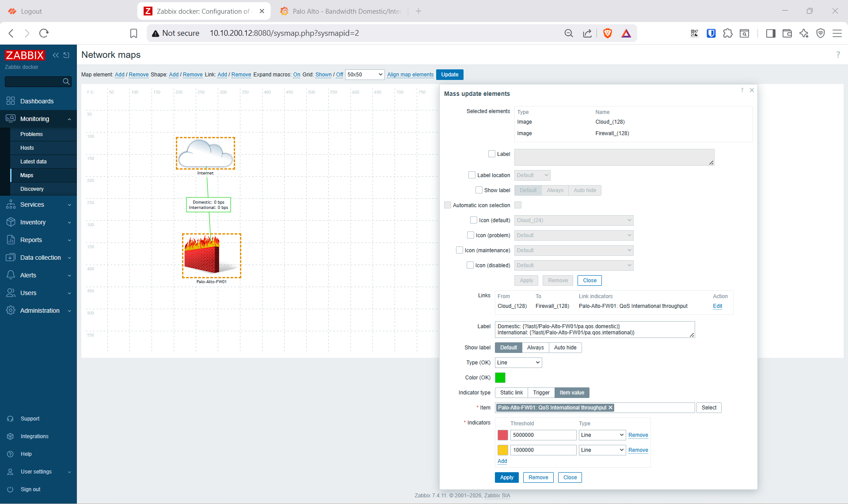848x504 pixels.
Task: Open the grid size 50x50 dropdown
Action: pyautogui.click(x=365, y=75)
